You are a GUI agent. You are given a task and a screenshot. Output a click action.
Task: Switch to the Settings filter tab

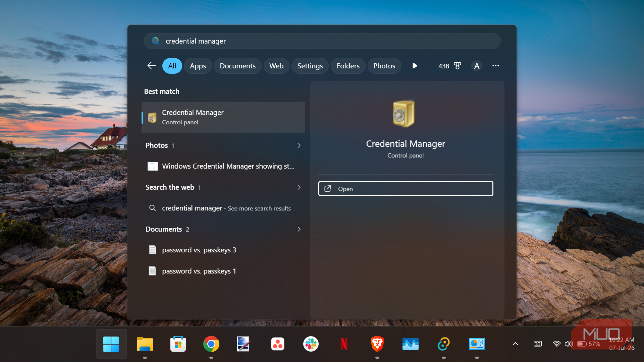point(310,66)
